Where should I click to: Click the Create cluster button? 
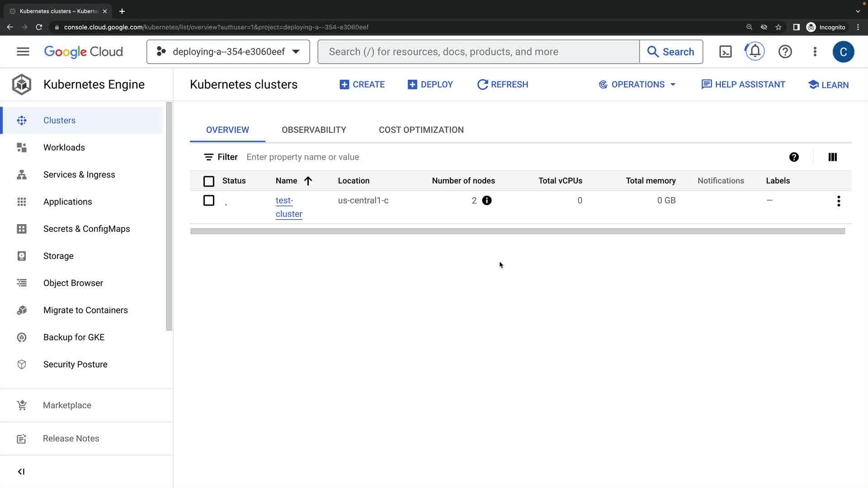[362, 84]
